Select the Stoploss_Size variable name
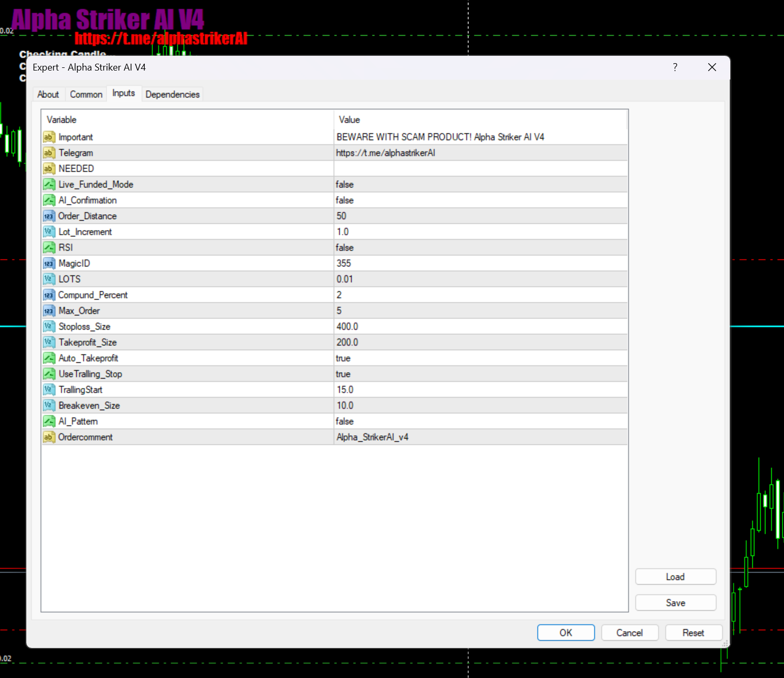Screen dimensions: 784x678 pyautogui.click(x=84, y=326)
